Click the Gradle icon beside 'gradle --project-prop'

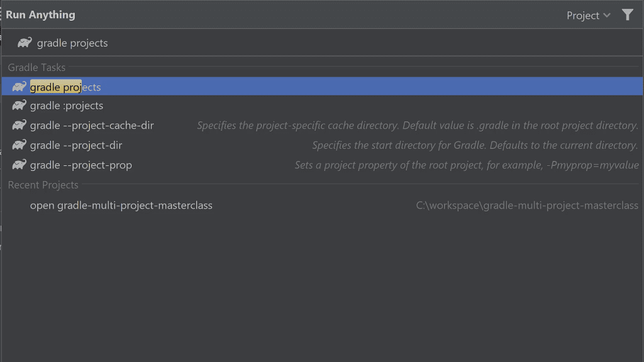click(x=18, y=165)
